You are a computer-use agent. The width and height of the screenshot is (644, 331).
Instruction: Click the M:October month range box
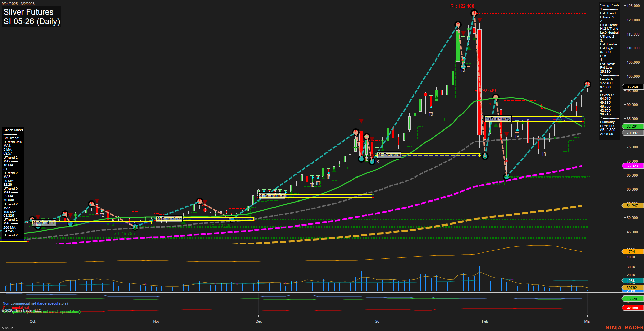pyautogui.click(x=44, y=222)
